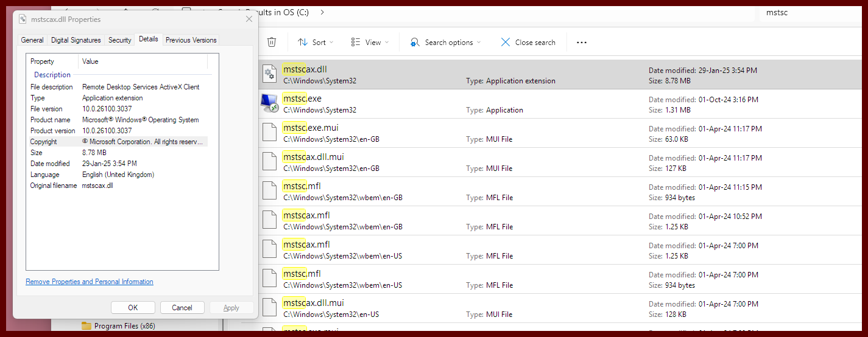Select the Details tab
Screen dimensions: 868x337
click(x=149, y=39)
